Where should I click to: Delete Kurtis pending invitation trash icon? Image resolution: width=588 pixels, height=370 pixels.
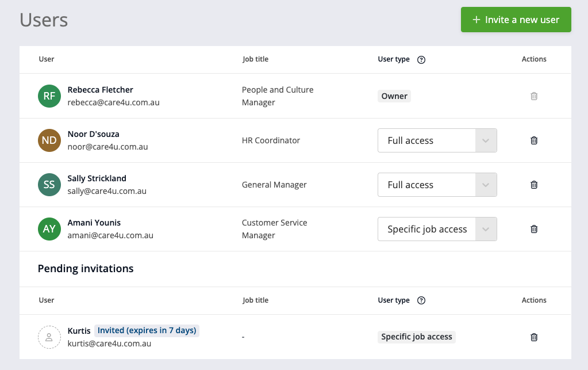point(534,337)
